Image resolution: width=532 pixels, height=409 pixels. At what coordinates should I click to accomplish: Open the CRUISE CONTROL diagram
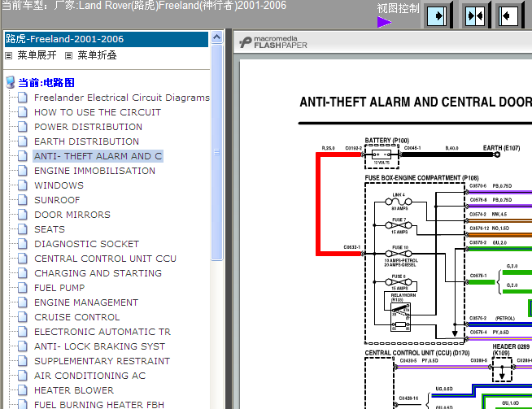(x=77, y=317)
